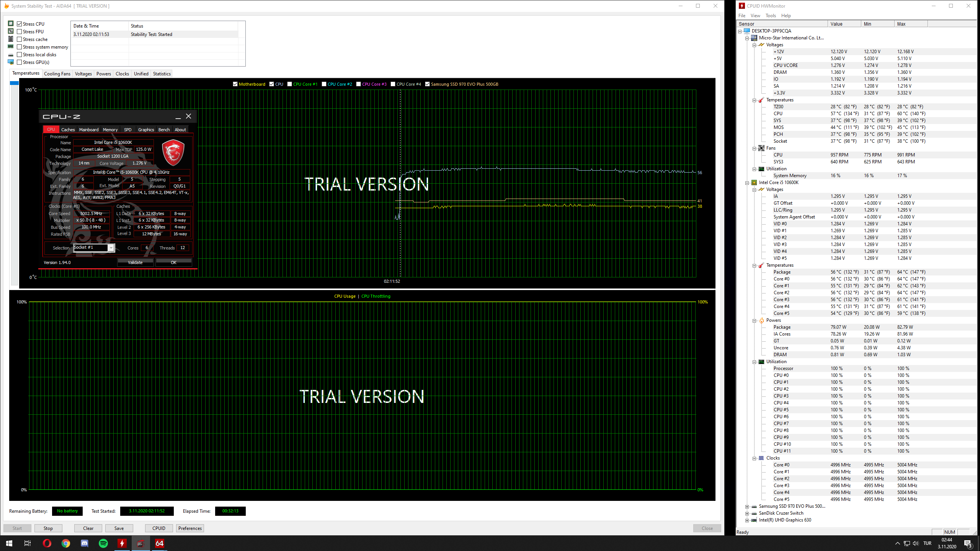Open the AIDA64 taskbar icon
This screenshot has height=551, width=980.
[160, 543]
